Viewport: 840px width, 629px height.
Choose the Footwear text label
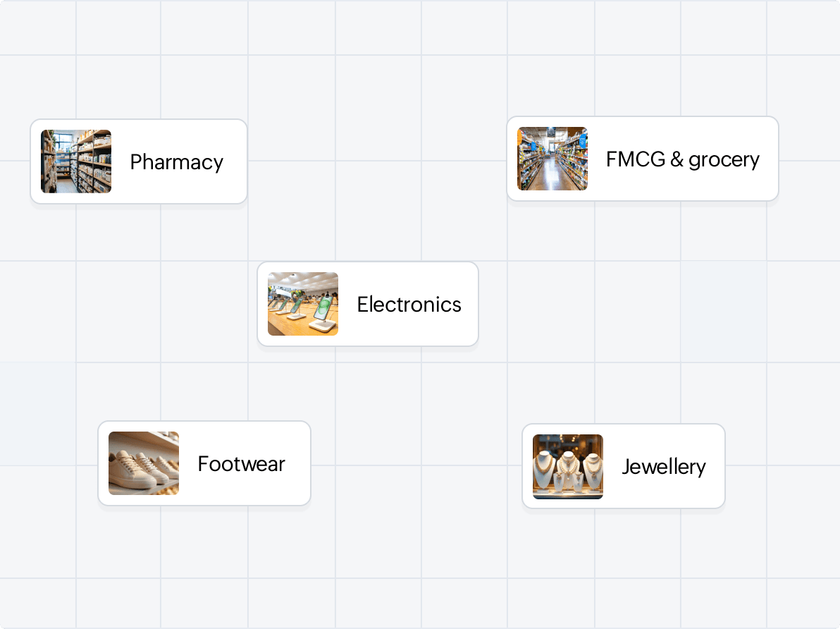pyautogui.click(x=242, y=464)
